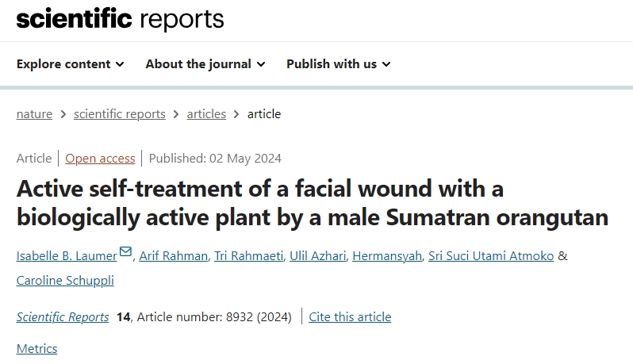Open author Ulil Azhari's link
633x364 pixels.
tap(318, 256)
